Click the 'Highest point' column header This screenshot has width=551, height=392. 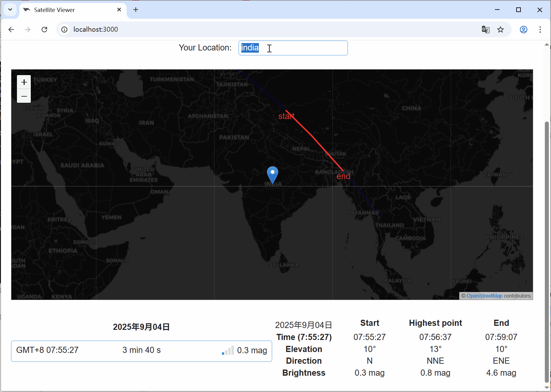coord(435,323)
